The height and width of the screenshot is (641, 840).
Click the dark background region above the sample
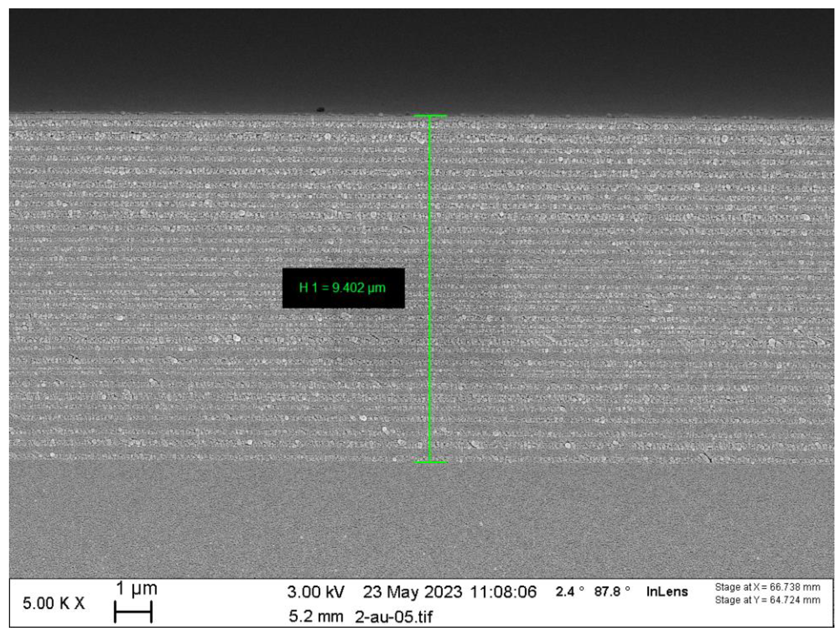pyautogui.click(x=420, y=57)
